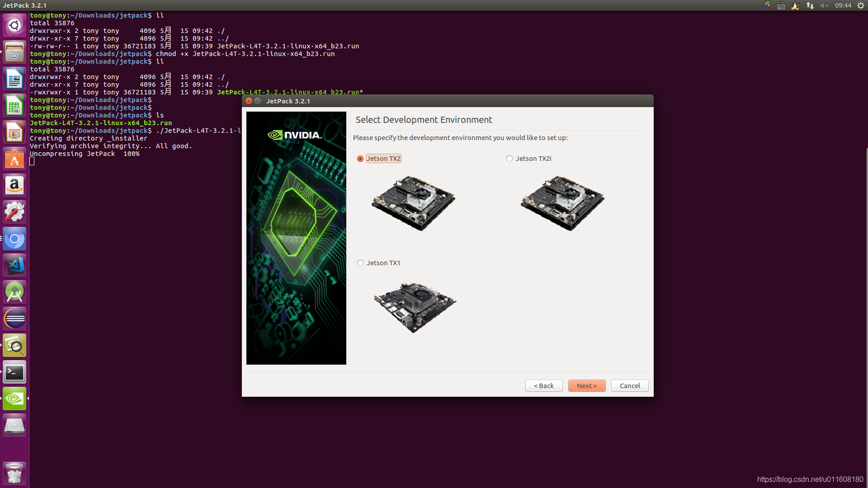
Task: Open the magnifier document viewer dock icon
Action: click(x=14, y=346)
